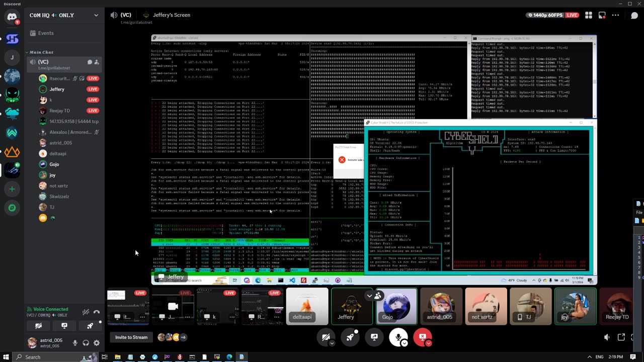
Task: Select Gojo in the voice member list
Action: click(x=69, y=164)
